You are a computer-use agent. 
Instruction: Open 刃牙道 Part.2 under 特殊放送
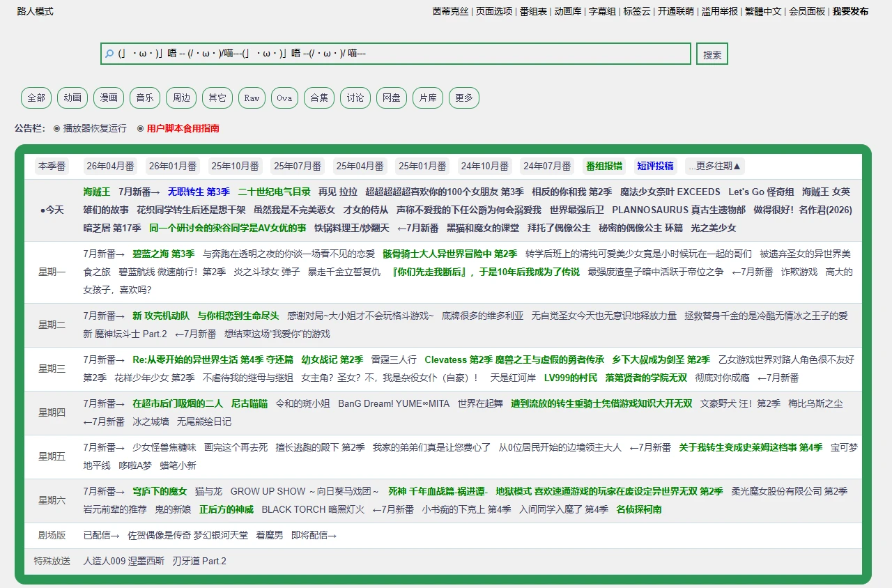199,561
